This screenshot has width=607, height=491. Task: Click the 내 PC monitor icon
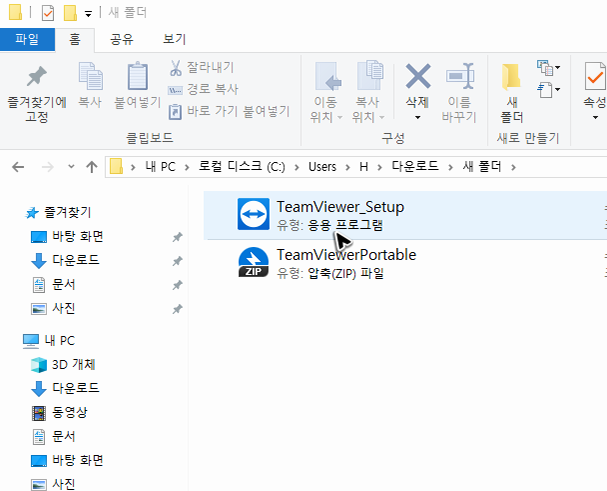point(31,341)
